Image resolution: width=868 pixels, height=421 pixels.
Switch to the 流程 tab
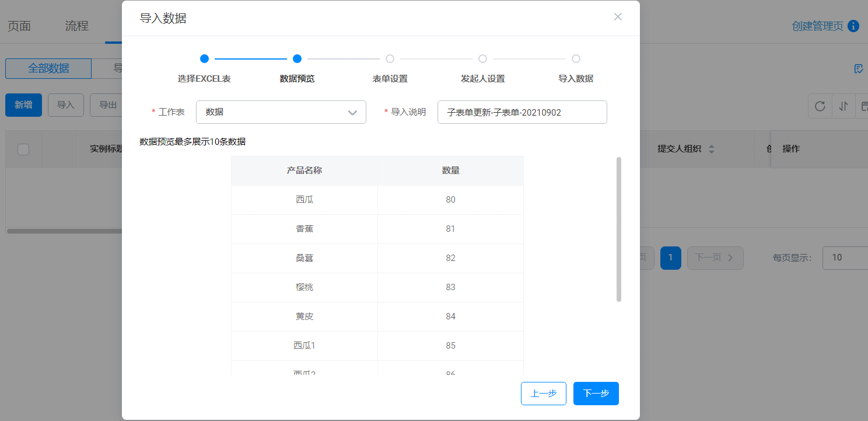76,26
